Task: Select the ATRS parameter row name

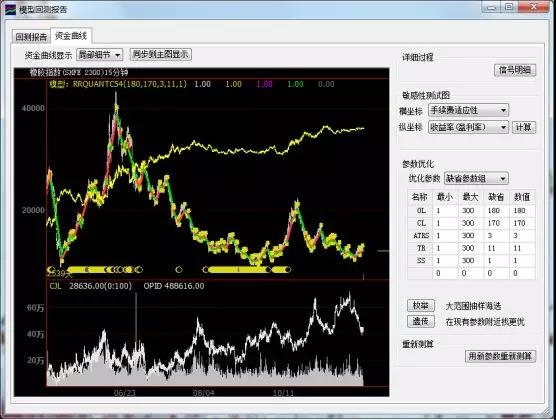Action: coord(421,236)
